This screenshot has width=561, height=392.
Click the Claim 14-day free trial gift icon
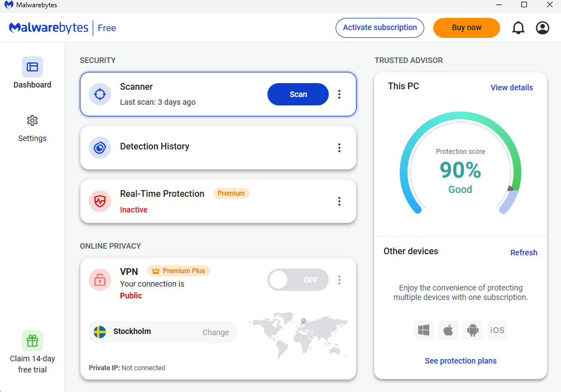tap(32, 341)
